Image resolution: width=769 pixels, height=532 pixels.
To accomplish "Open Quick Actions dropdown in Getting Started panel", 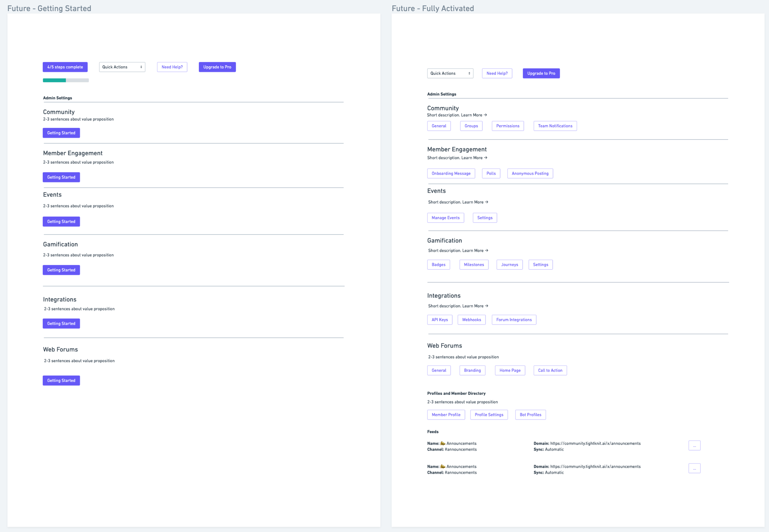I will [x=122, y=67].
